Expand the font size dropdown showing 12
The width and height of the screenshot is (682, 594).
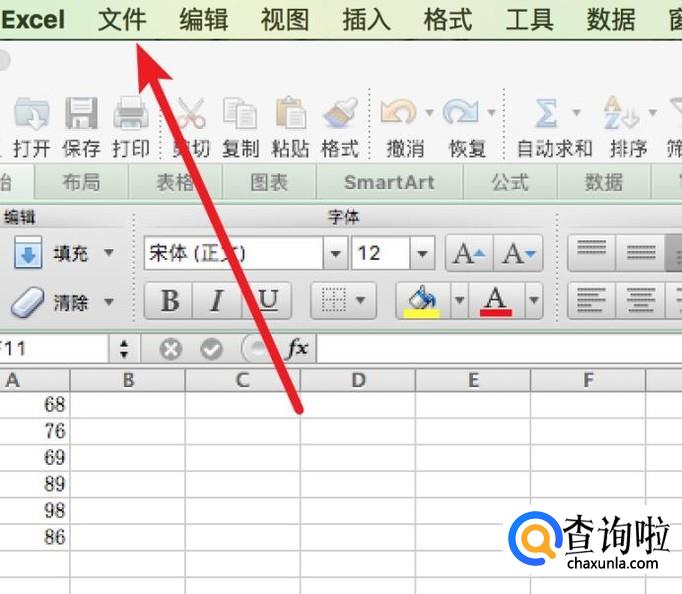pos(422,253)
